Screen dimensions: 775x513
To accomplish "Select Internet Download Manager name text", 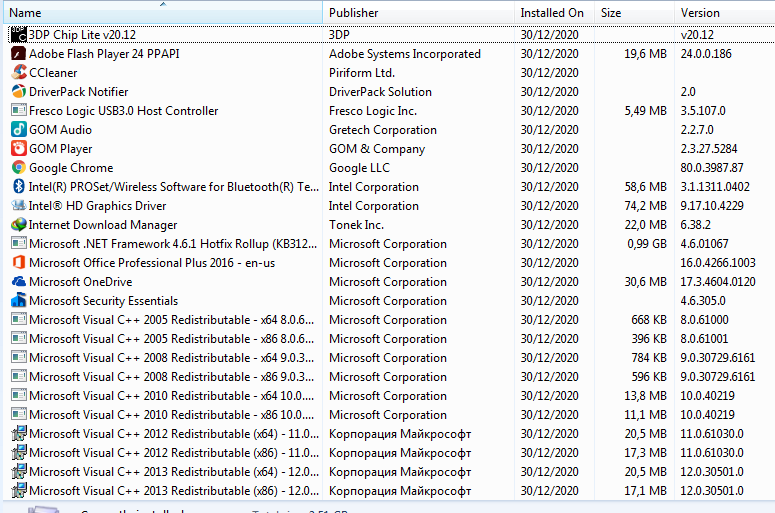I will [103, 225].
